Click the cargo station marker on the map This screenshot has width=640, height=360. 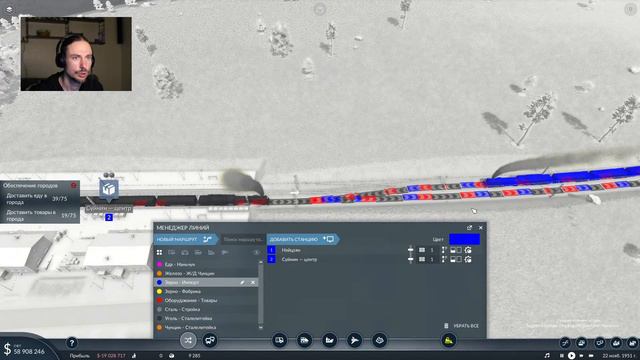109,189
